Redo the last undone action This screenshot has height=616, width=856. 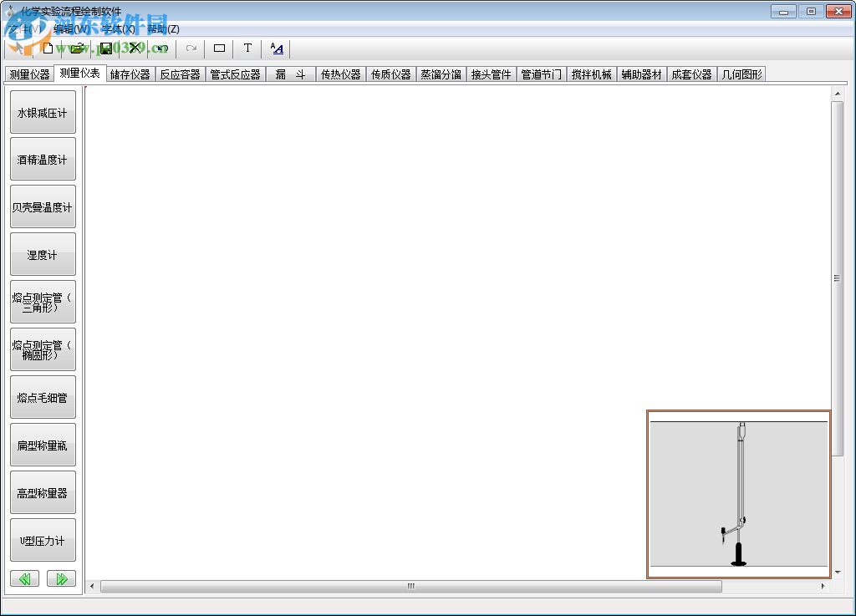point(191,48)
